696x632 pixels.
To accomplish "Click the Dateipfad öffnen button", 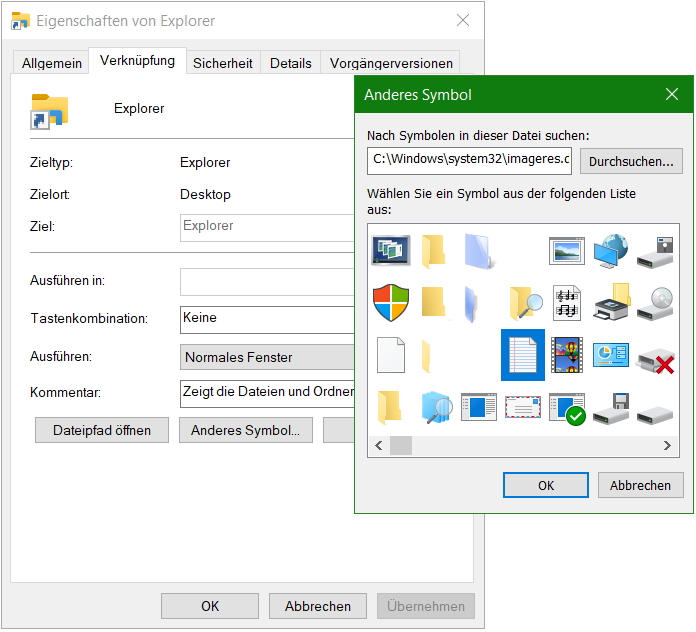I will [x=102, y=430].
